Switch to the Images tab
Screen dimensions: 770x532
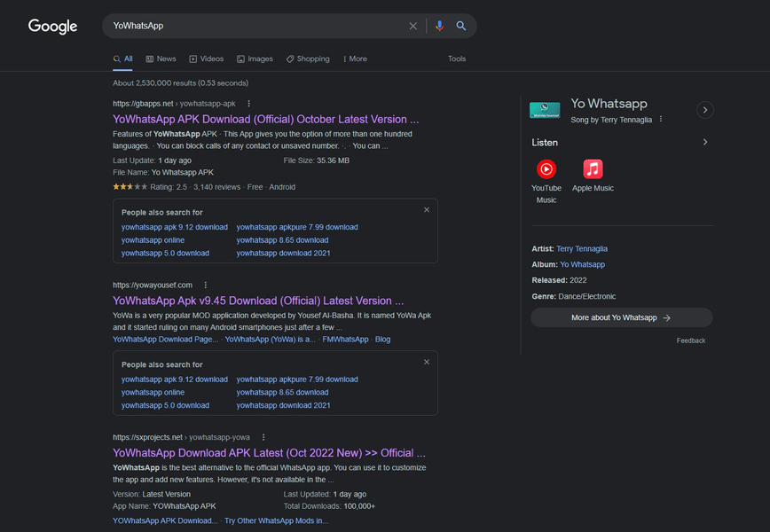coord(255,59)
